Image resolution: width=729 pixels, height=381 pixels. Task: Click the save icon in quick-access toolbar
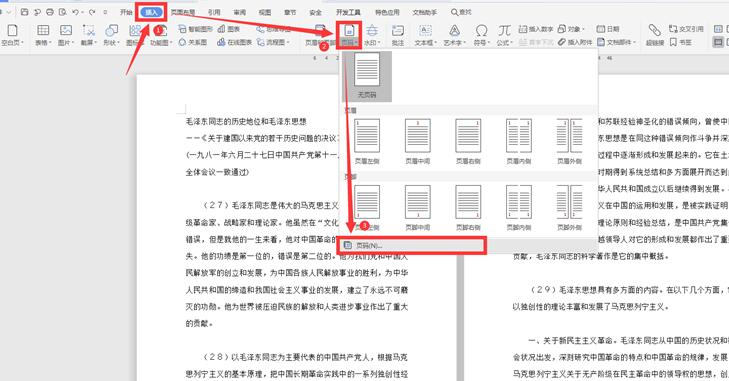coord(25,12)
